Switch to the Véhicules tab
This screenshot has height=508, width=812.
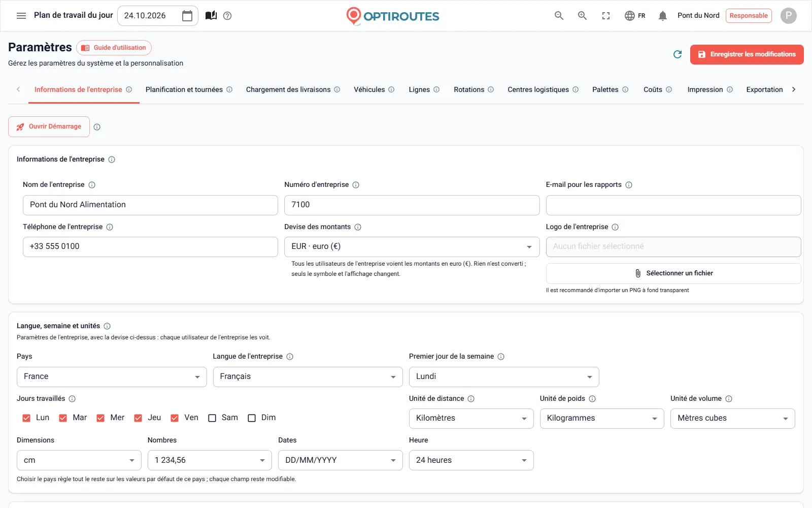click(369, 90)
